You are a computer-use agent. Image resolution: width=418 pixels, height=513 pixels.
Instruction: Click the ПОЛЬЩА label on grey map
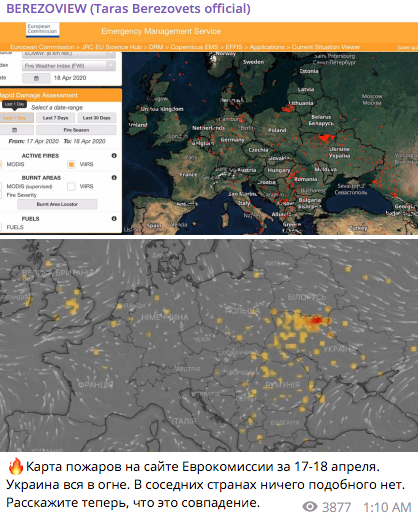(x=242, y=311)
